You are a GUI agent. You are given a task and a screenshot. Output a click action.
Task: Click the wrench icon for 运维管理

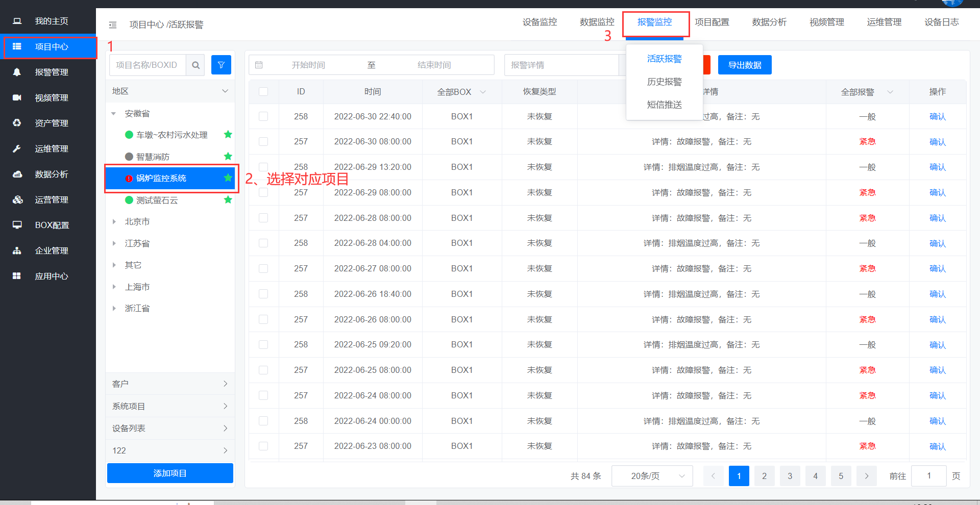tap(17, 148)
